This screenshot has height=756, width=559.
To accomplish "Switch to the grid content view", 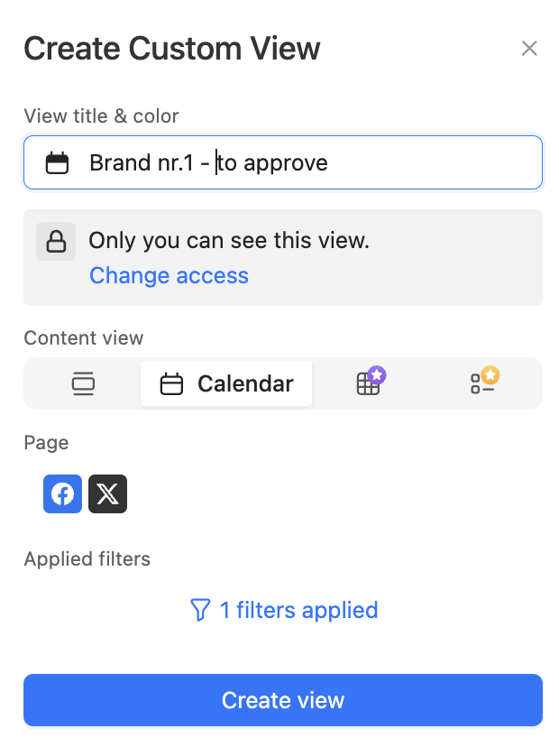I will 368,384.
